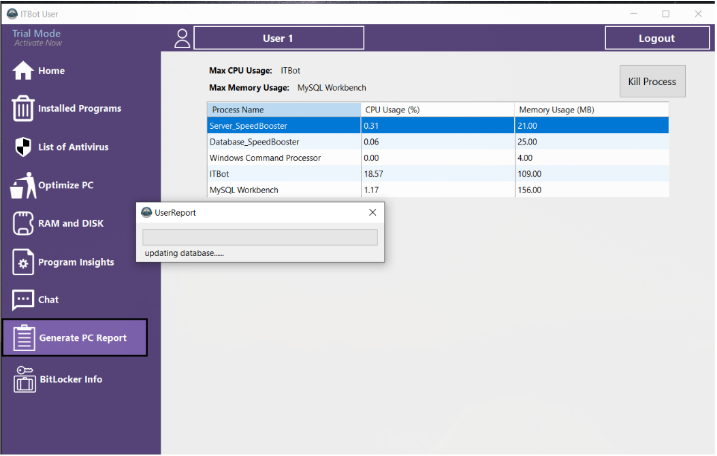This screenshot has width=717, height=456.
Task: Close the UserReport dialog
Action: click(373, 213)
